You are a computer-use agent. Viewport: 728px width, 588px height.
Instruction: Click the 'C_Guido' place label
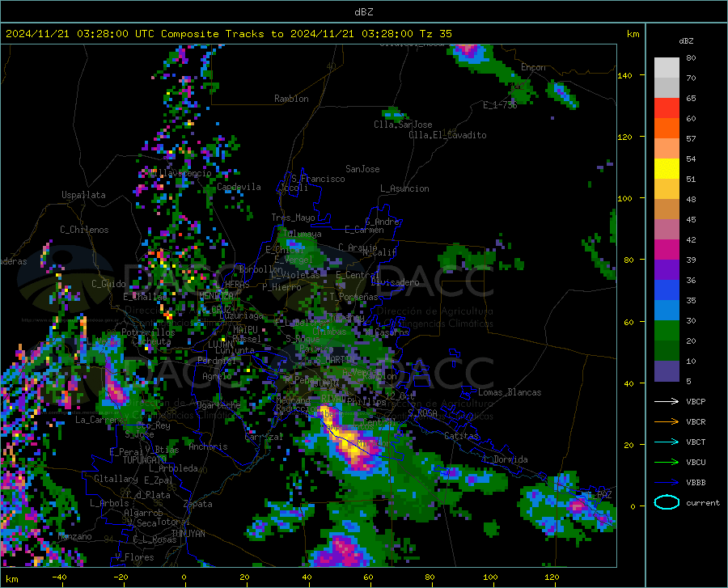[108, 284]
